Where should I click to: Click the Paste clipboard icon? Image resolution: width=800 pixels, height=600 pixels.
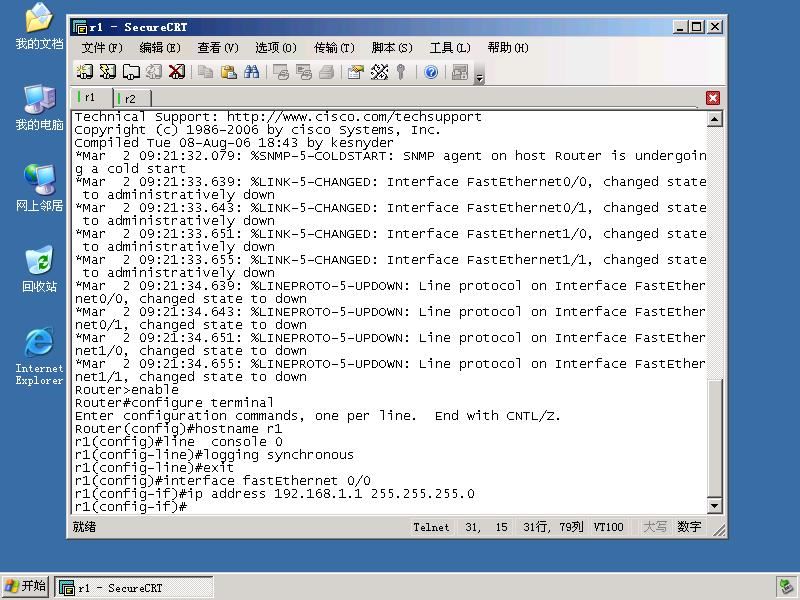click(x=229, y=72)
